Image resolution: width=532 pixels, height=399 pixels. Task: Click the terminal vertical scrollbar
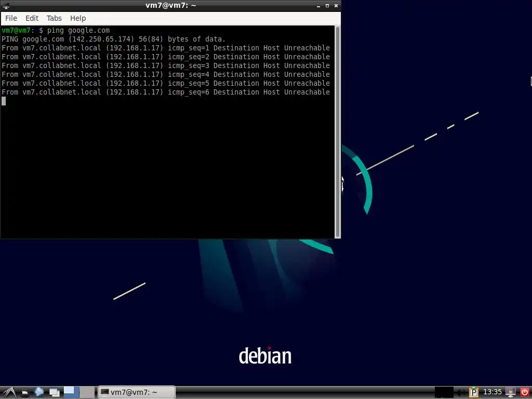click(x=338, y=132)
